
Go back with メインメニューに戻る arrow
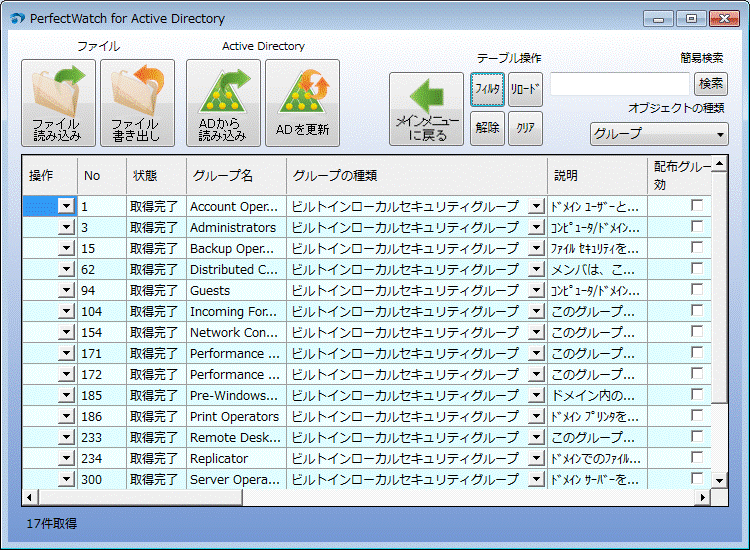(x=426, y=109)
